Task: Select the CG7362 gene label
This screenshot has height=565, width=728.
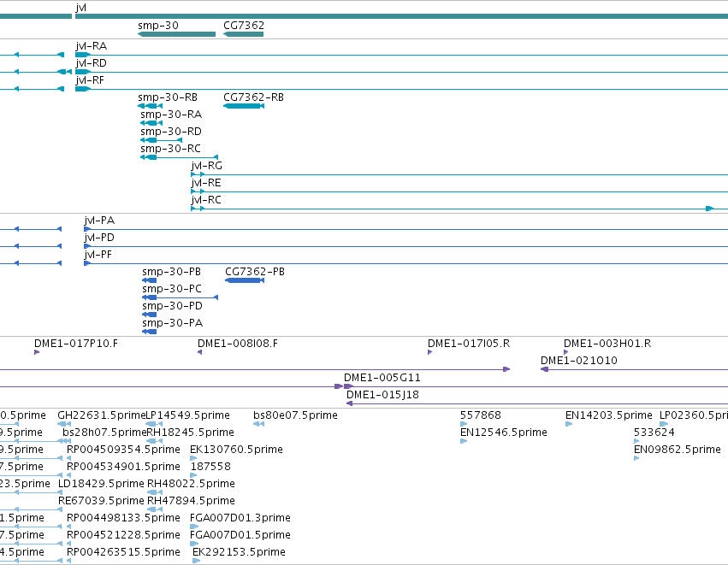Action: 244,26
